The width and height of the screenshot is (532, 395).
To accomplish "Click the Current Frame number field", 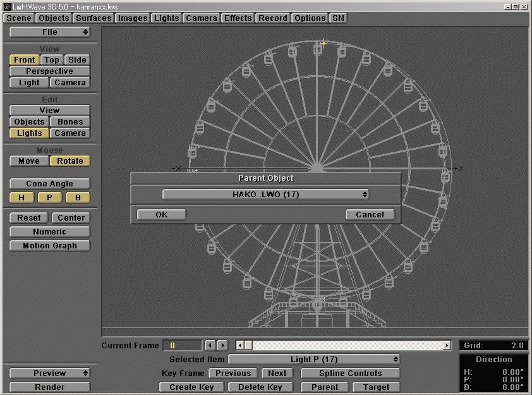I will 182,346.
